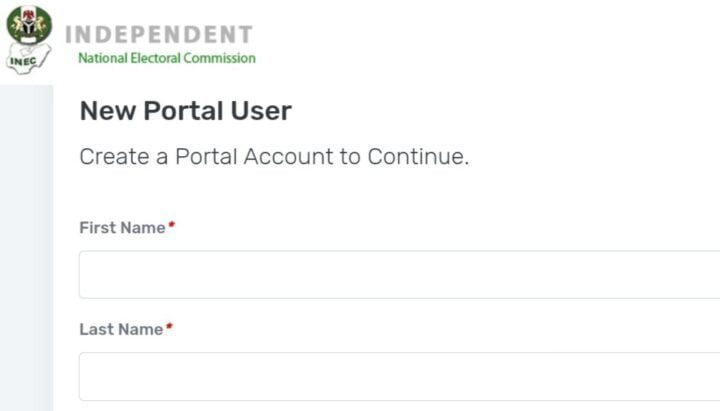This screenshot has height=411, width=720.
Task: Click the First Name field label
Action: pos(122,228)
